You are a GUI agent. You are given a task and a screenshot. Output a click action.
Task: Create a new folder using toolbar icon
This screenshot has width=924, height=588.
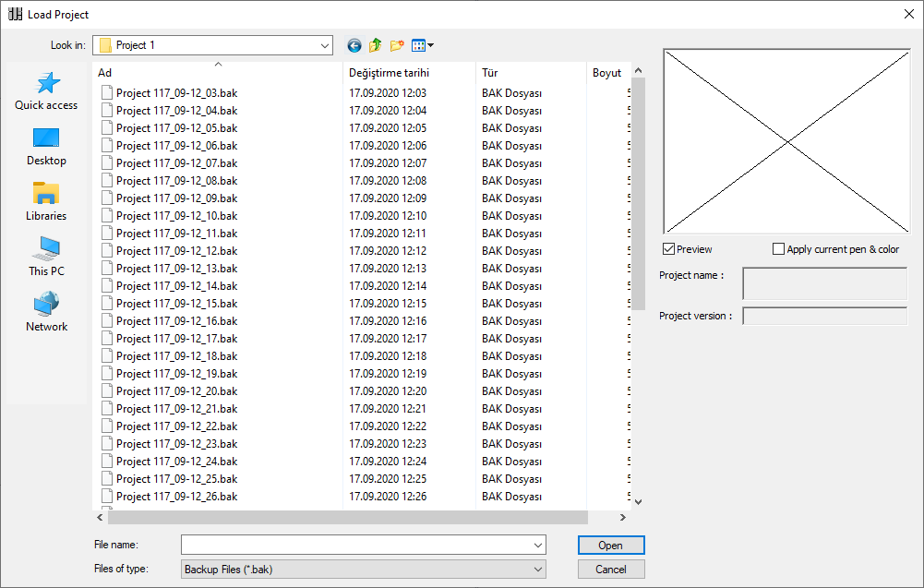pyautogui.click(x=397, y=45)
